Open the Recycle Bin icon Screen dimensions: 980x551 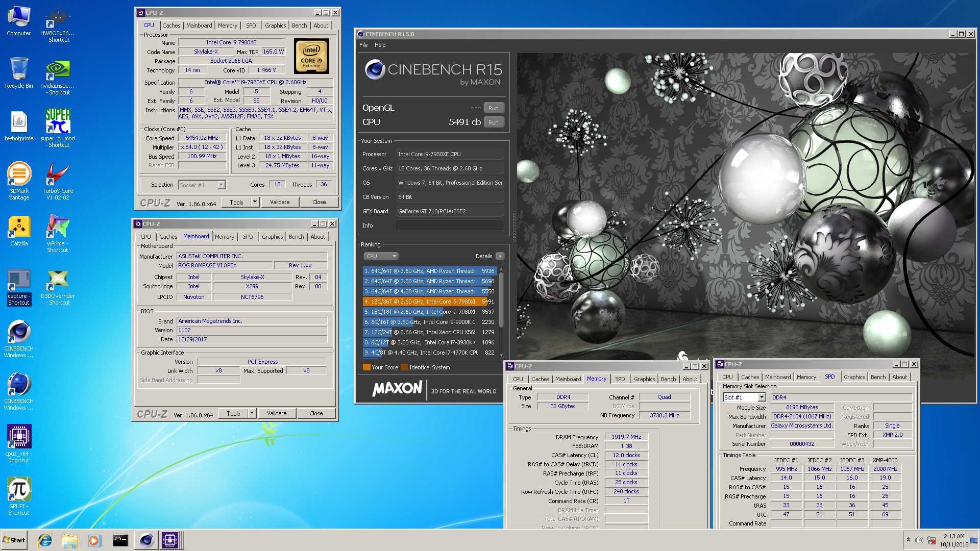point(19,73)
